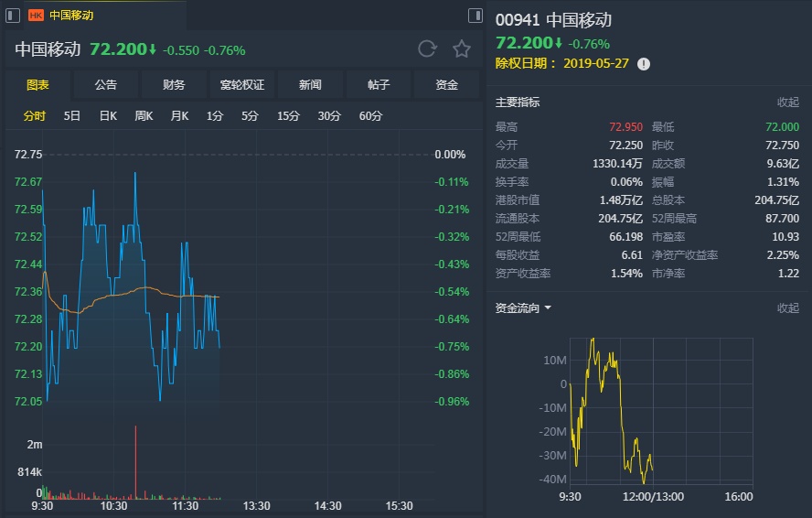812x518 pixels.
Task: Expand the 资金流向 dropdown
Action: coord(548,308)
